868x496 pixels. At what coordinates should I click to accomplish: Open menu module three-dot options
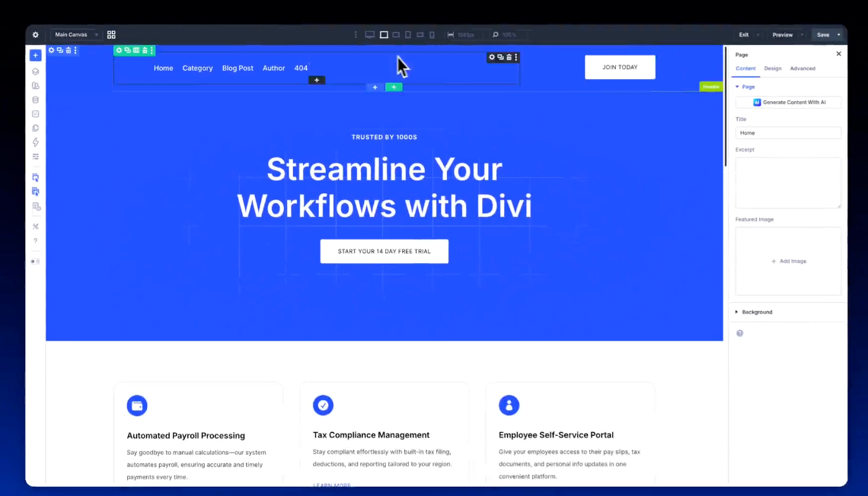pyautogui.click(x=516, y=58)
